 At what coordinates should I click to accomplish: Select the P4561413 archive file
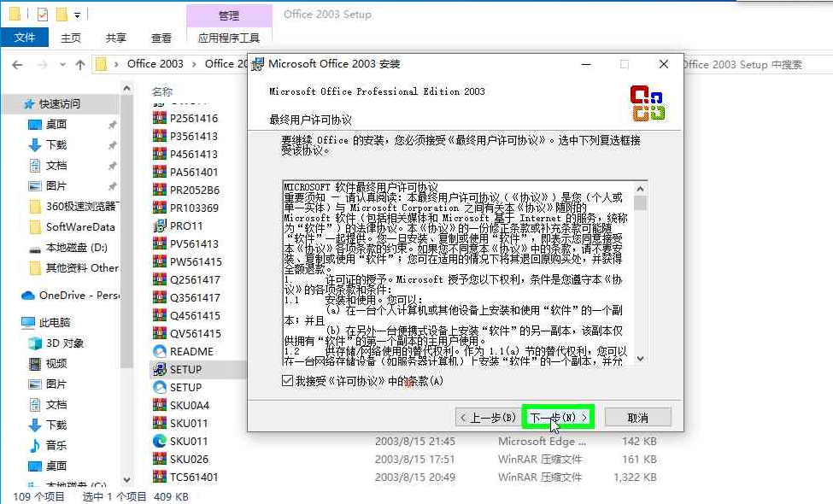click(x=186, y=154)
